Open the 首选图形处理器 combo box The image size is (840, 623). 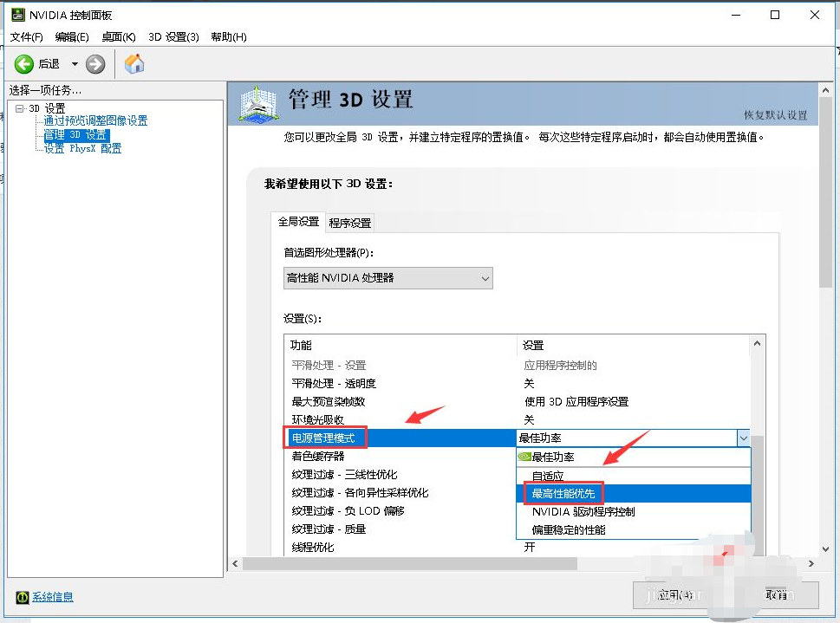(x=387, y=278)
